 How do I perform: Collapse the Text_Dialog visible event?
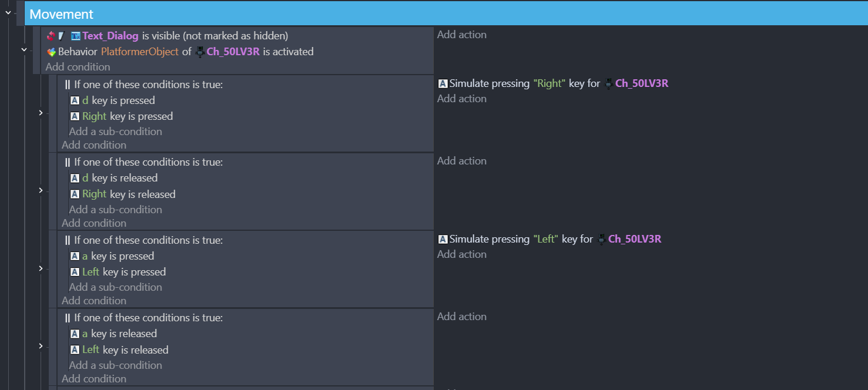pyautogui.click(x=24, y=50)
